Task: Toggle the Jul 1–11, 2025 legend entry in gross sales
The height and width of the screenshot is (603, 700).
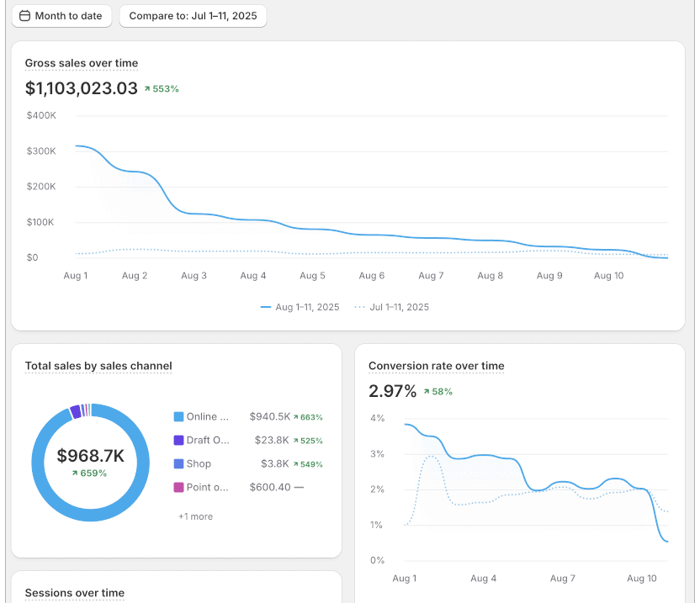Action: (391, 307)
